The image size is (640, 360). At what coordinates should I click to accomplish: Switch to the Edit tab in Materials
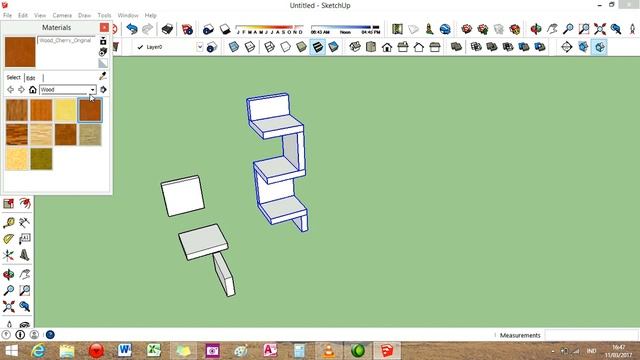[31, 78]
